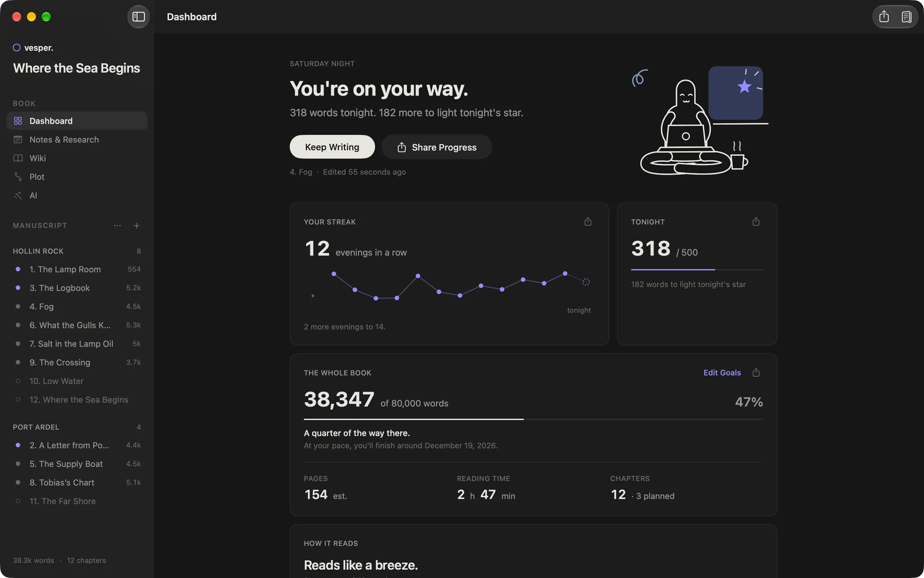
Task: Open chapter 1. The Lamp Room
Action: tap(77, 269)
